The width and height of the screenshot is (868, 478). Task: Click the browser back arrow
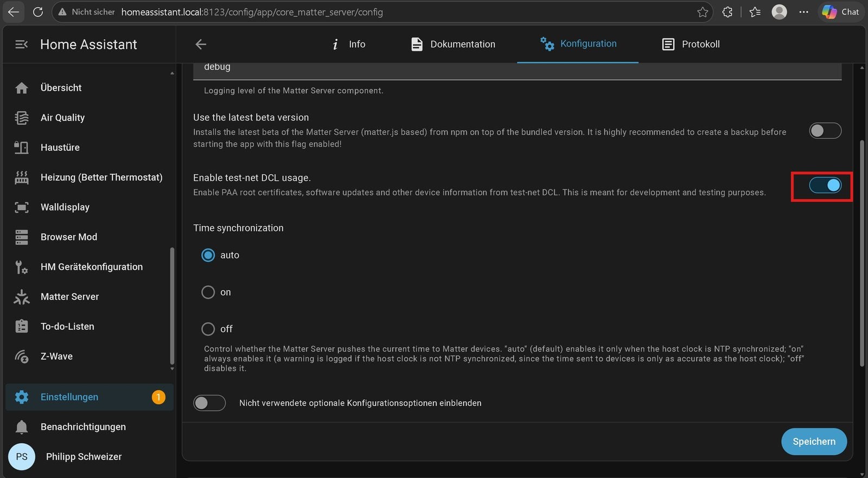point(14,12)
